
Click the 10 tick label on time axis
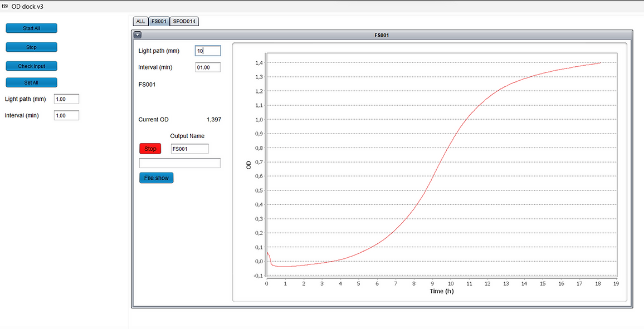[451, 283]
